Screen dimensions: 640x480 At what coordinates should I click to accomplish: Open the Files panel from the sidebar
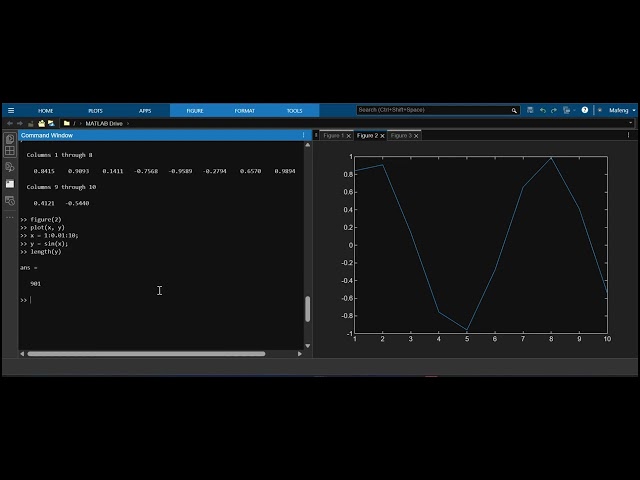pos(10,139)
